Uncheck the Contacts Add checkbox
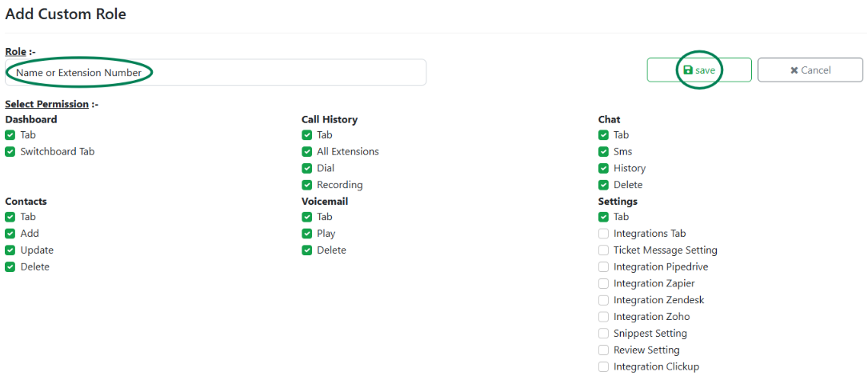This screenshot has width=868, height=388. point(10,234)
